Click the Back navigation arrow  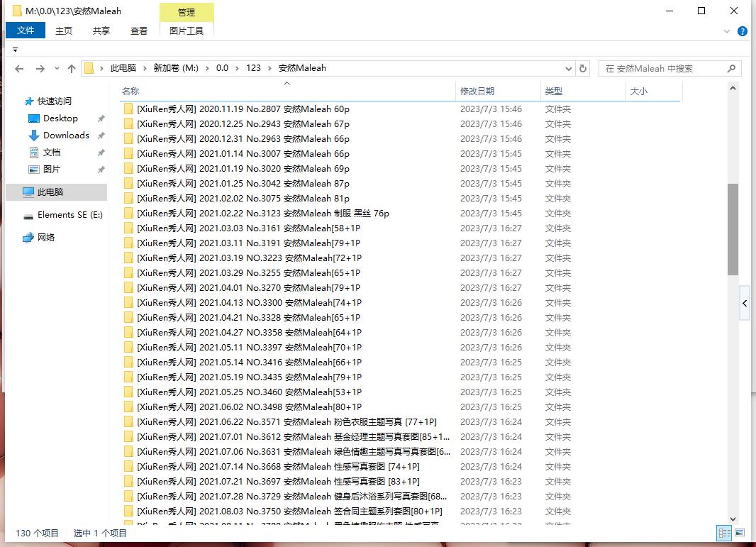click(19, 69)
